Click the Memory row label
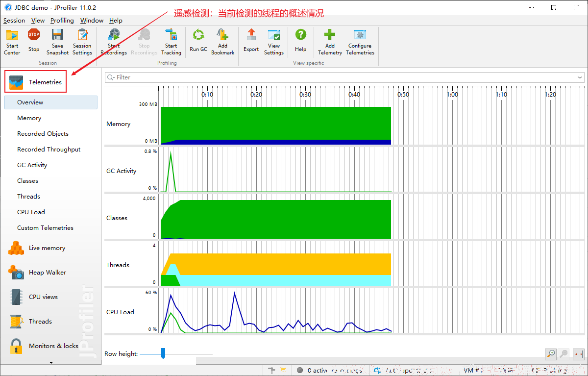 pos(119,124)
